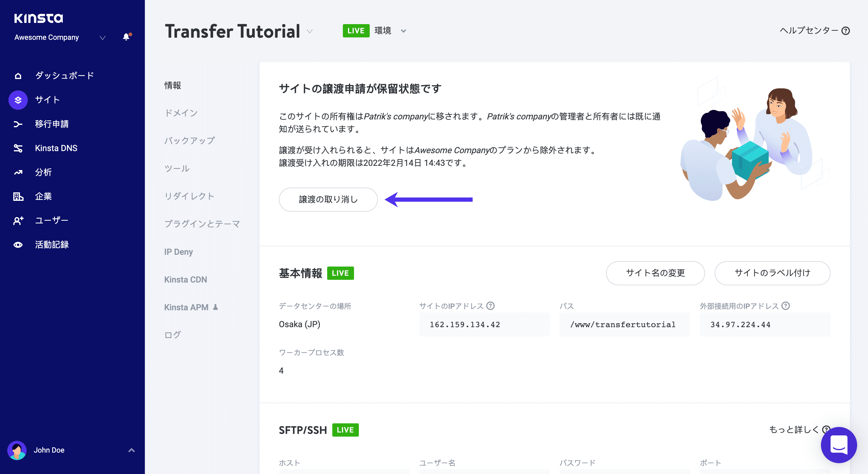Screen dimensions: 868x474
Task: Open 分析 in sidebar
Action: [43, 172]
